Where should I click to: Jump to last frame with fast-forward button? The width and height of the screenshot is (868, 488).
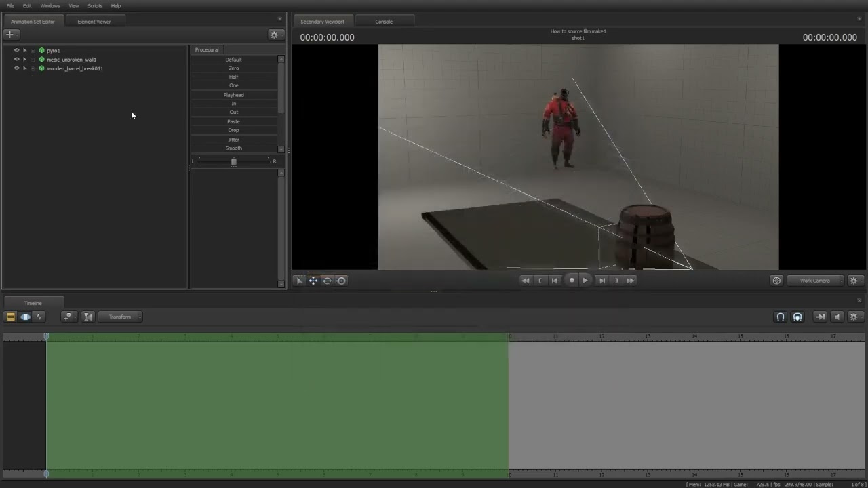(631, 281)
